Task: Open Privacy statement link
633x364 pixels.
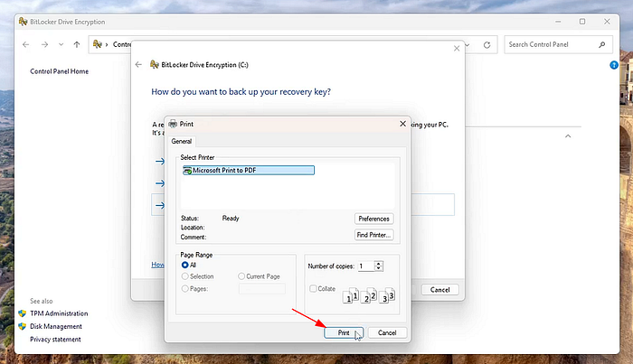Action: [55, 340]
